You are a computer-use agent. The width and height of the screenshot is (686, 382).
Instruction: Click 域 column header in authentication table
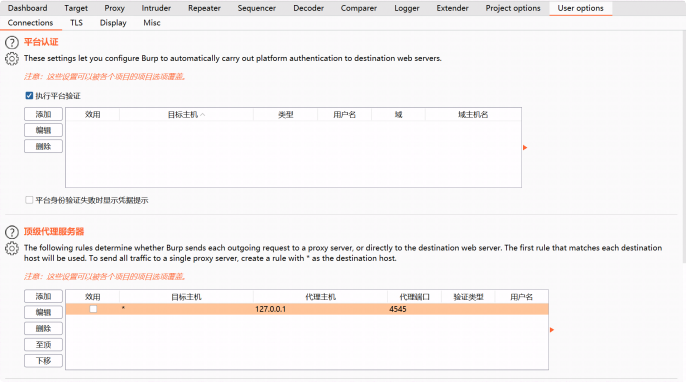click(398, 115)
